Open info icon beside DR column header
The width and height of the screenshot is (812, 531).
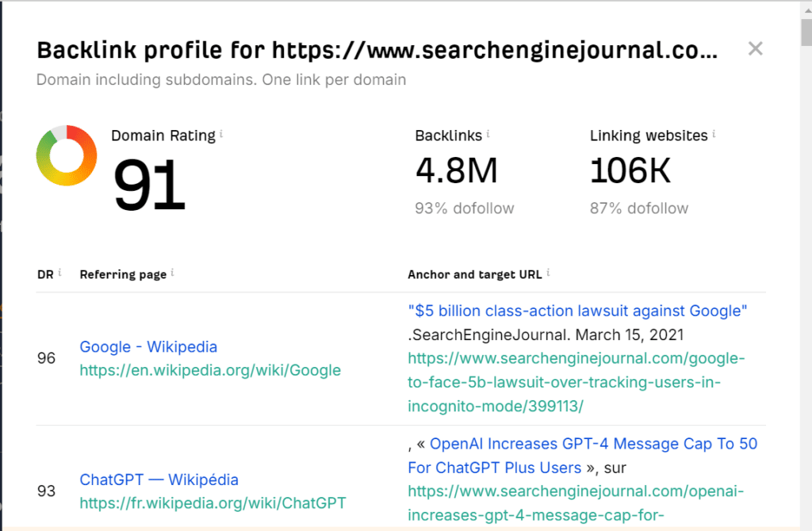(59, 272)
